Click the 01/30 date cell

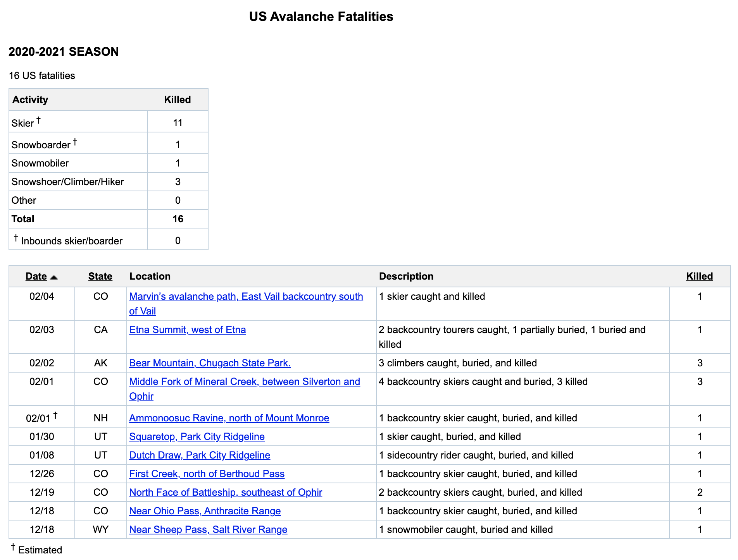point(42,436)
